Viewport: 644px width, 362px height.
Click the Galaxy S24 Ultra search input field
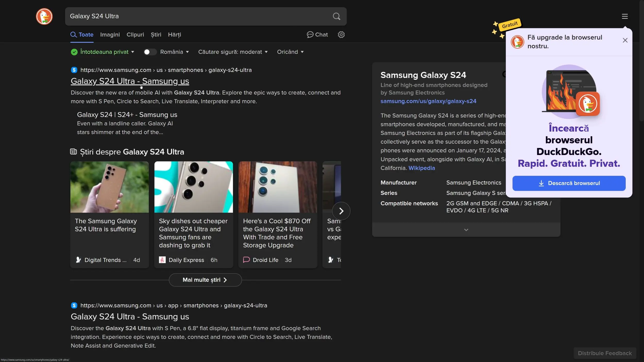(x=198, y=16)
